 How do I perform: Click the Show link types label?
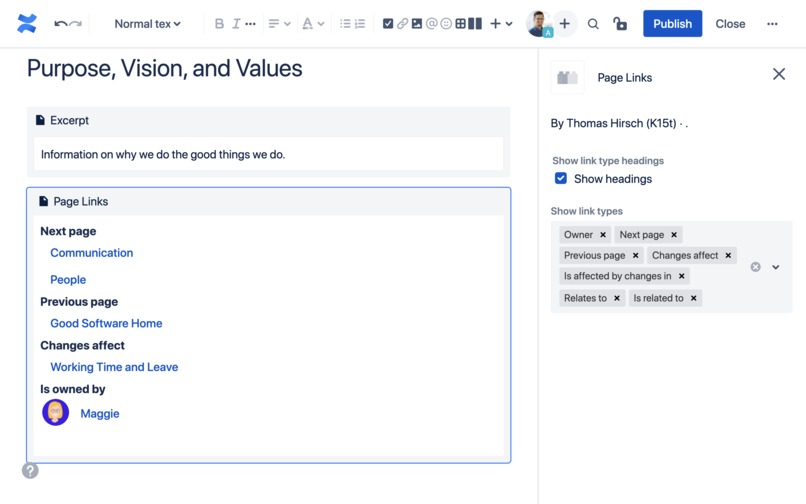(x=587, y=211)
